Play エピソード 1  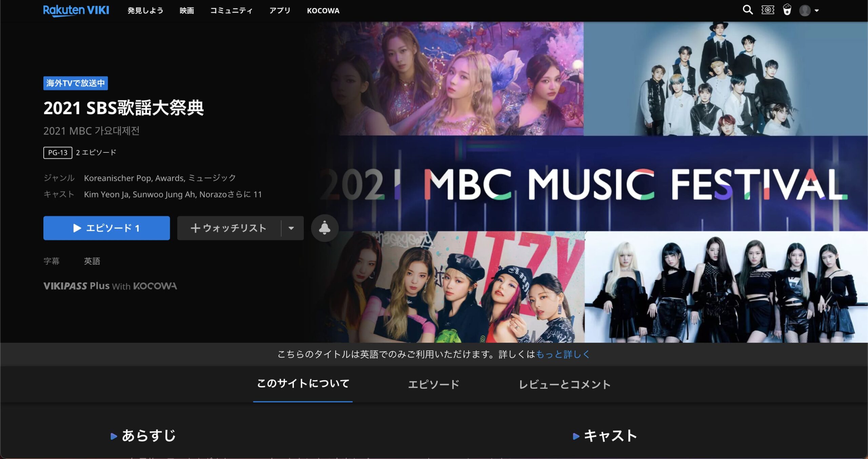(x=106, y=228)
